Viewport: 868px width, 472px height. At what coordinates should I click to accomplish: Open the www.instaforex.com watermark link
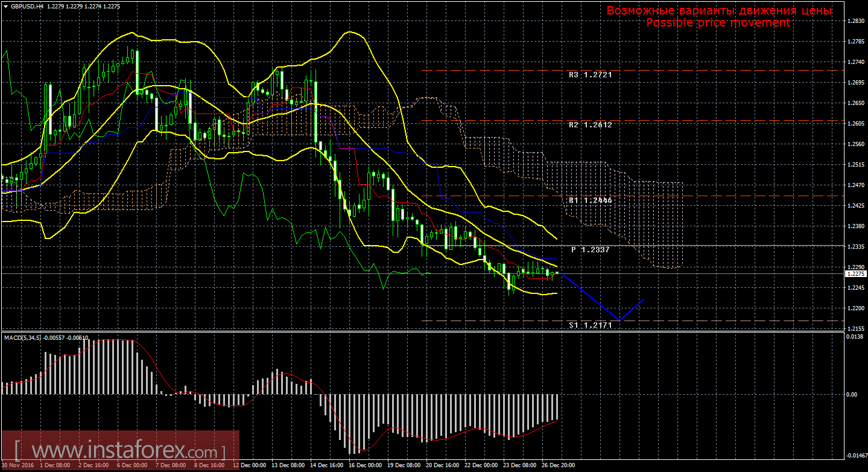pos(119,451)
